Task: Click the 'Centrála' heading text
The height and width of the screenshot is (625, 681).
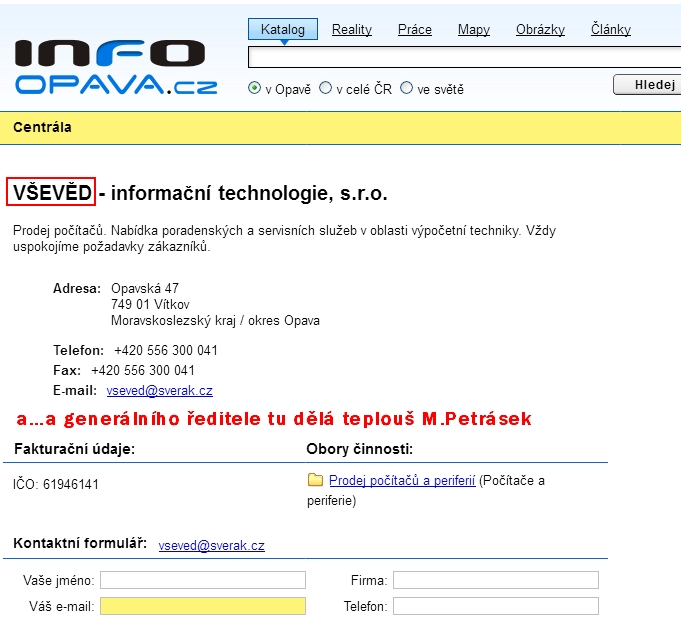Action: tap(42, 127)
